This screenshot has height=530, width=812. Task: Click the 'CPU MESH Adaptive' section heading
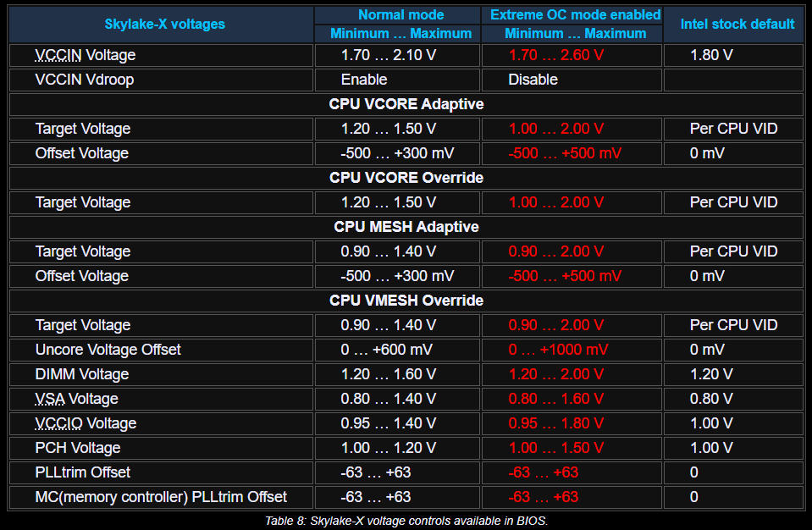(x=406, y=227)
